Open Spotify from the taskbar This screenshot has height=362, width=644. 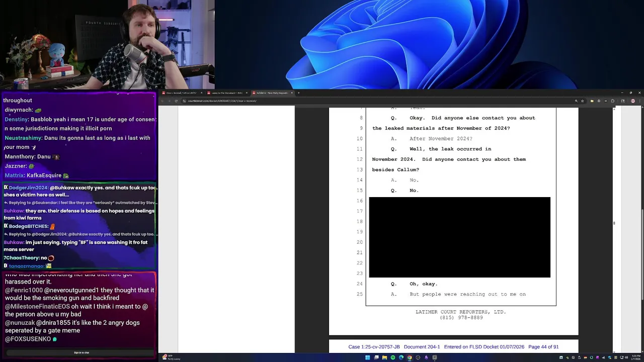click(x=393, y=357)
